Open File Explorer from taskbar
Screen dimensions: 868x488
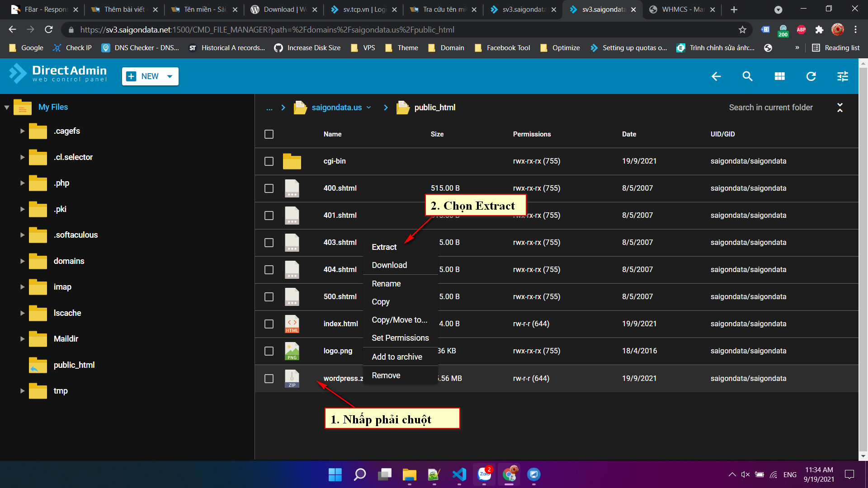(x=410, y=474)
